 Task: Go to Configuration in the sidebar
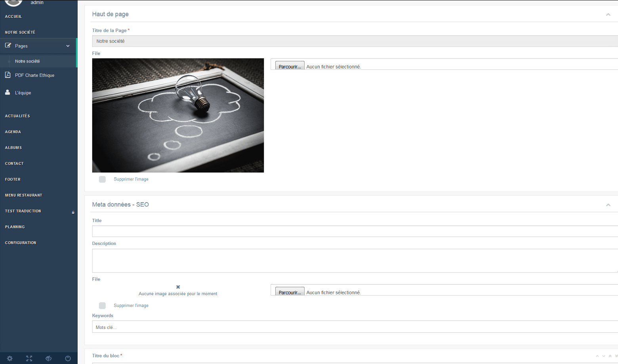tap(21, 243)
